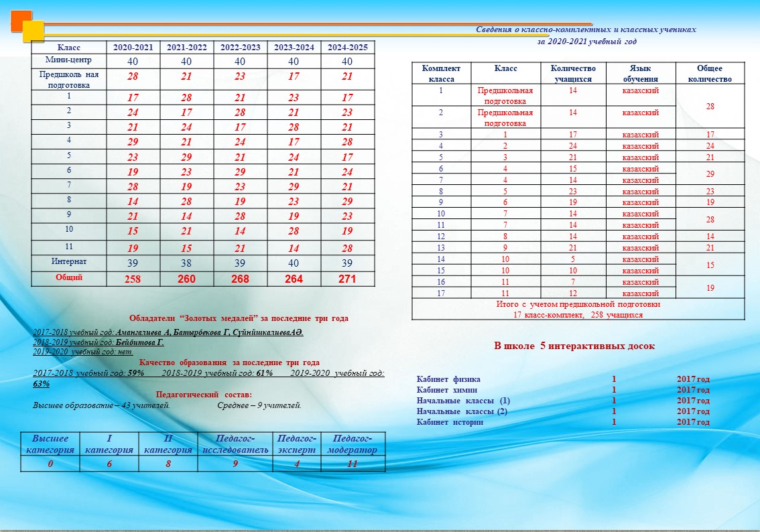
Task: Click the "2020-2021" column header in the left table
Action: tap(133, 48)
